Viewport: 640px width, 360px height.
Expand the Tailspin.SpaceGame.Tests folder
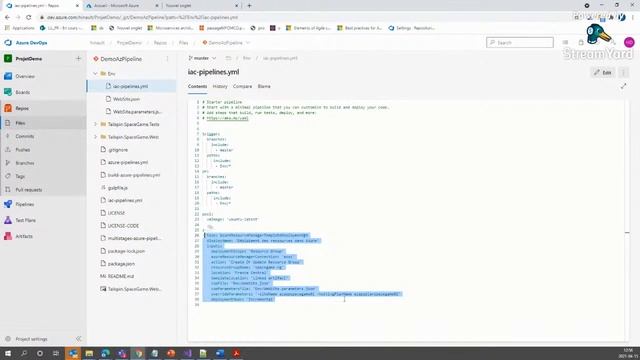click(96, 124)
